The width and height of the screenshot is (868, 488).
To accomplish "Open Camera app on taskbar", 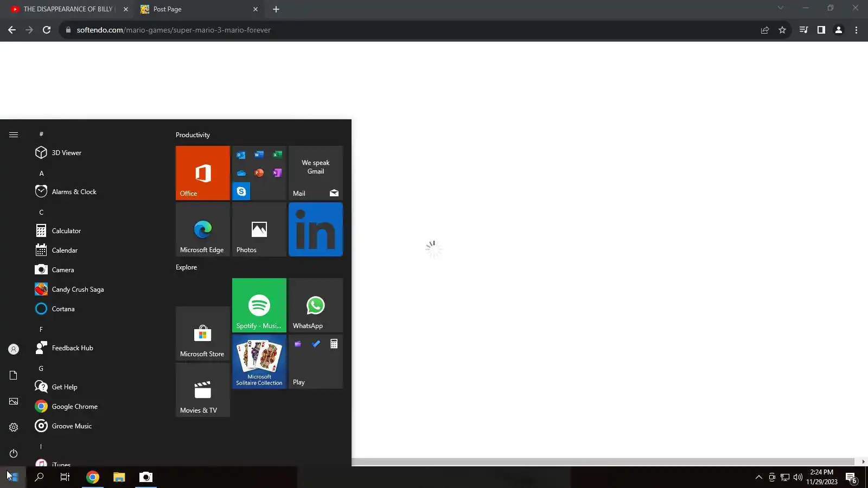I will tap(146, 477).
